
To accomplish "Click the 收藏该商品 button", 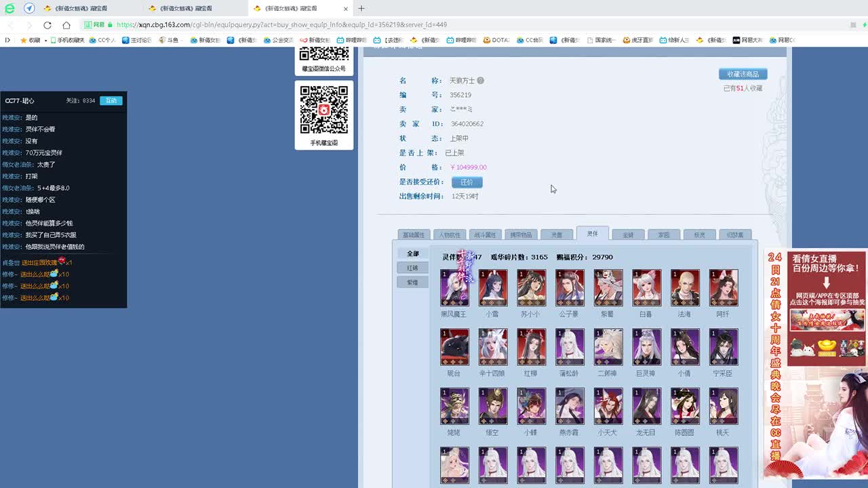I will 743,74.
